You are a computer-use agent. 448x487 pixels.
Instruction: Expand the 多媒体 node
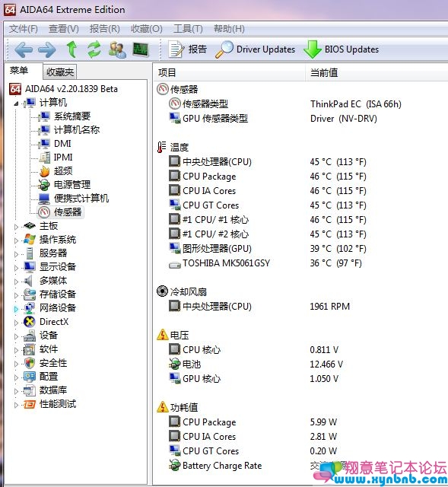(x=16, y=282)
